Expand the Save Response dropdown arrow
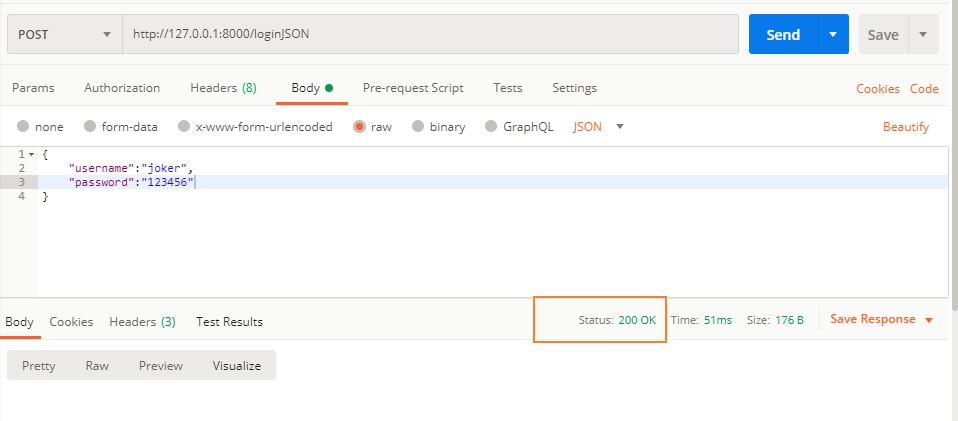This screenshot has height=421, width=958. coord(929,320)
